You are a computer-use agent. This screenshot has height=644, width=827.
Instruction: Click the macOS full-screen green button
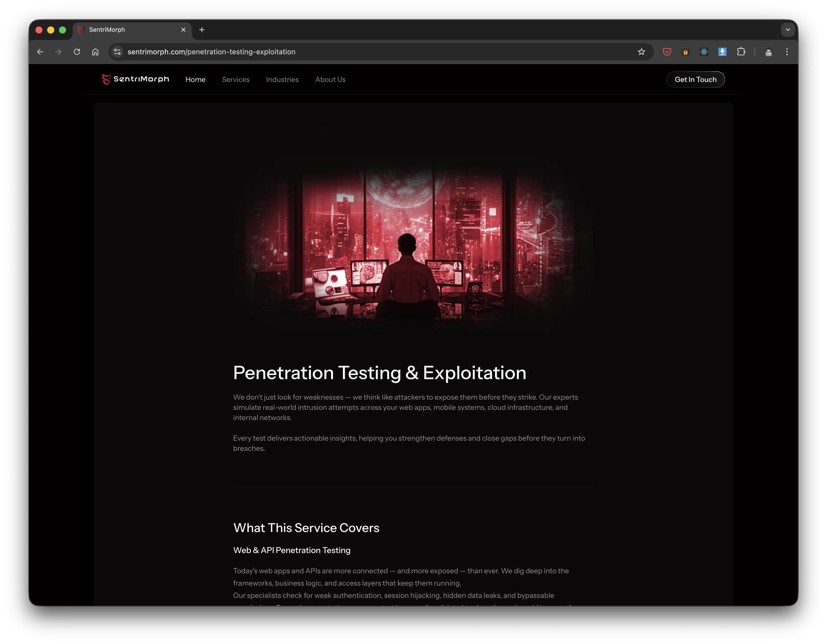63,29
